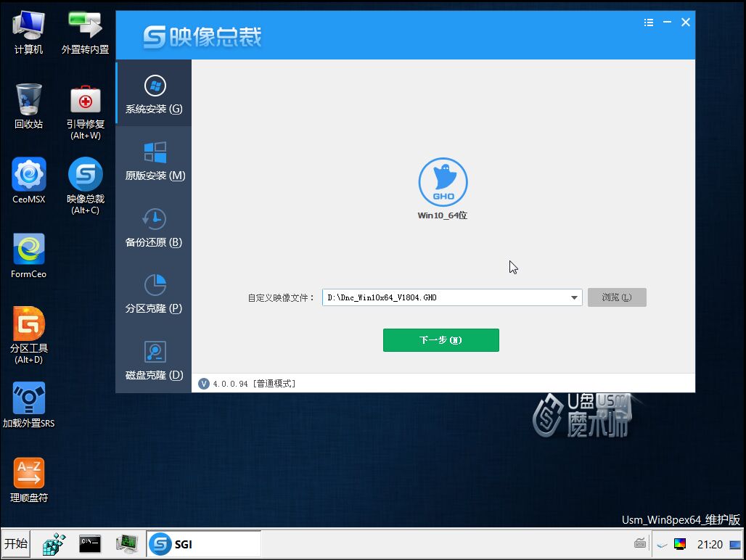This screenshot has height=560, width=746.
Task: Click the cubes quick-launch taskbar icon
Action: [54, 544]
